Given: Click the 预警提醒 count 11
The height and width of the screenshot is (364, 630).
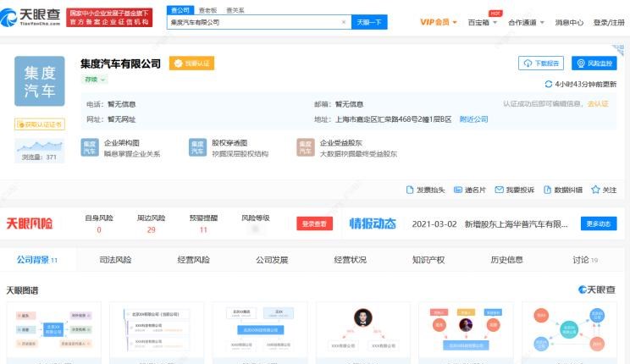Looking at the screenshot, I should pyautogui.click(x=203, y=229).
